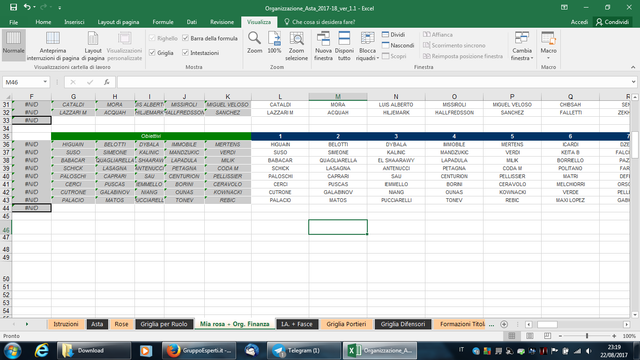Image resolution: width=640 pixels, height=360 pixels.
Task: Select cell containing HIGUAIN in column L
Action: click(x=280, y=144)
